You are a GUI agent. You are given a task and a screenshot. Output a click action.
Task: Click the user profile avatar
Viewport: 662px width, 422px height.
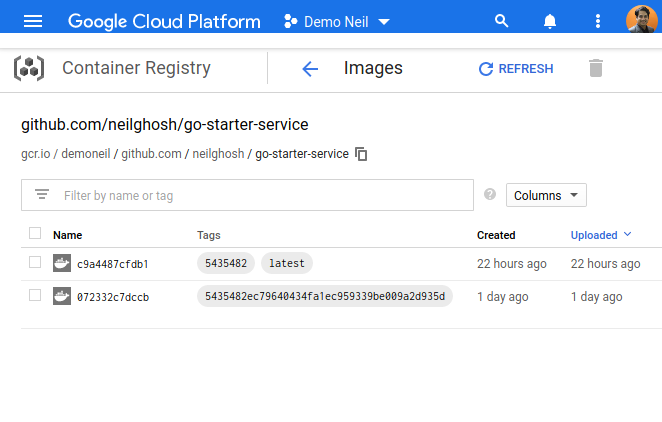point(641,21)
